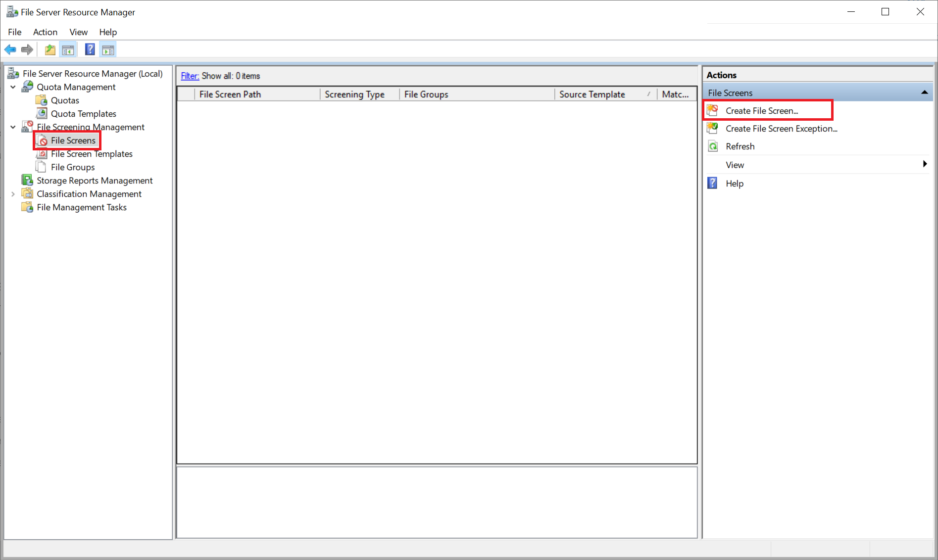Screen dimensions: 938x560
Task: Open the Action menu
Action: click(45, 32)
